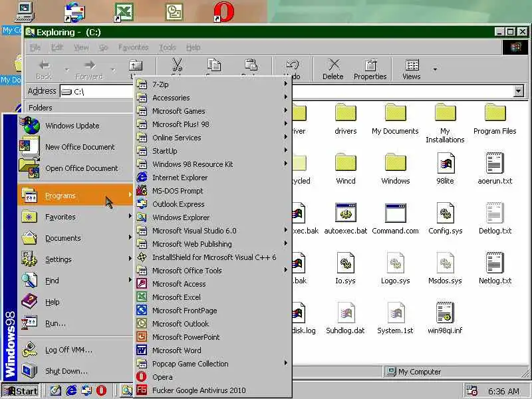Launch Windows Explorer from Programs menu
532x399 pixels.
(213, 217)
